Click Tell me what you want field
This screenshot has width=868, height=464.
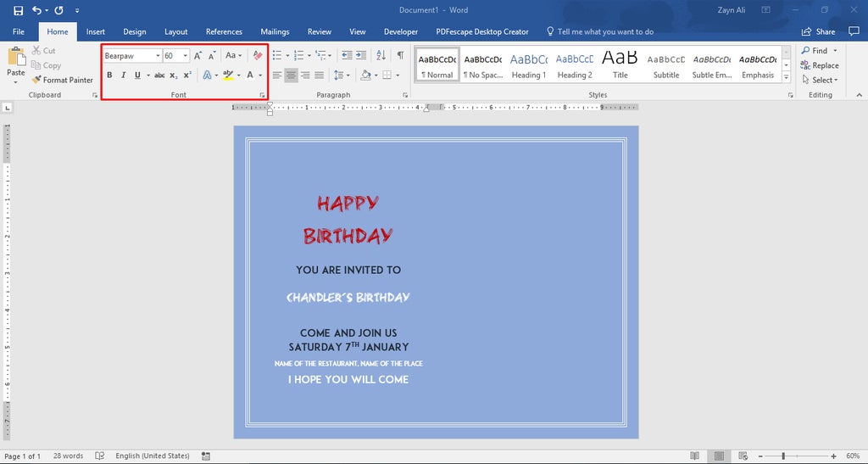coord(599,31)
